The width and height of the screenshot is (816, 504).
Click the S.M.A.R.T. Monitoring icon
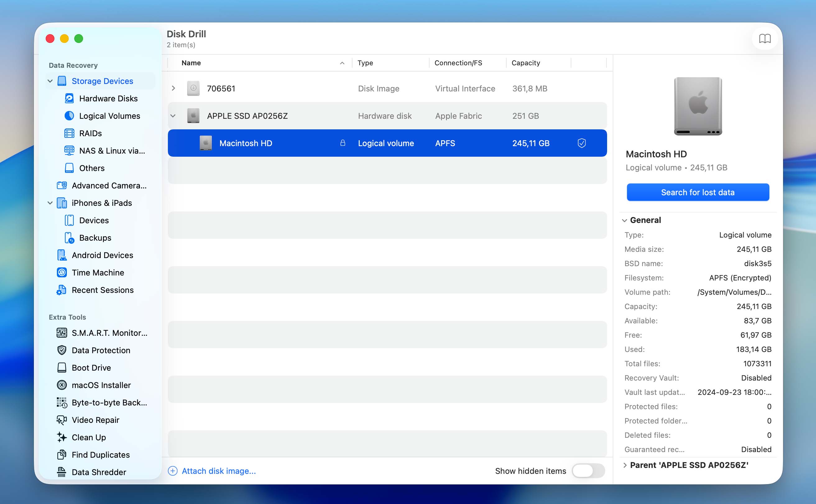pos(62,333)
